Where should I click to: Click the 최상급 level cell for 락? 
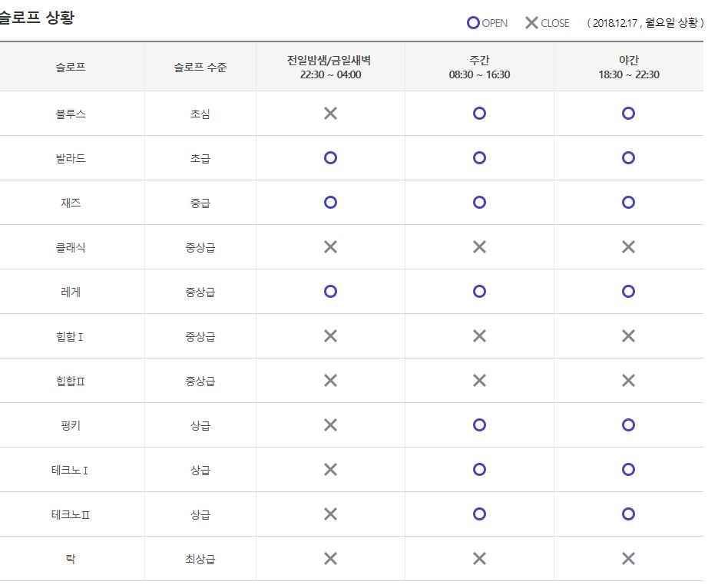click(200, 559)
